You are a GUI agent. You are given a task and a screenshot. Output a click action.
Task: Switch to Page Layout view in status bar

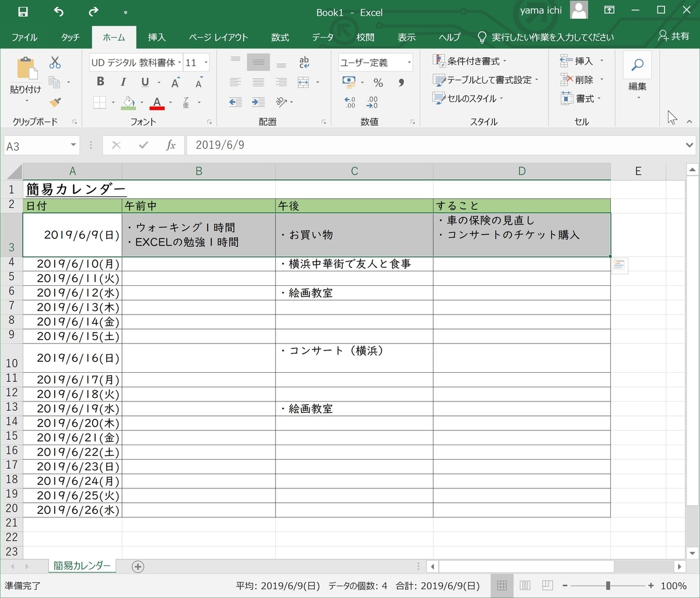pyautogui.click(x=524, y=585)
